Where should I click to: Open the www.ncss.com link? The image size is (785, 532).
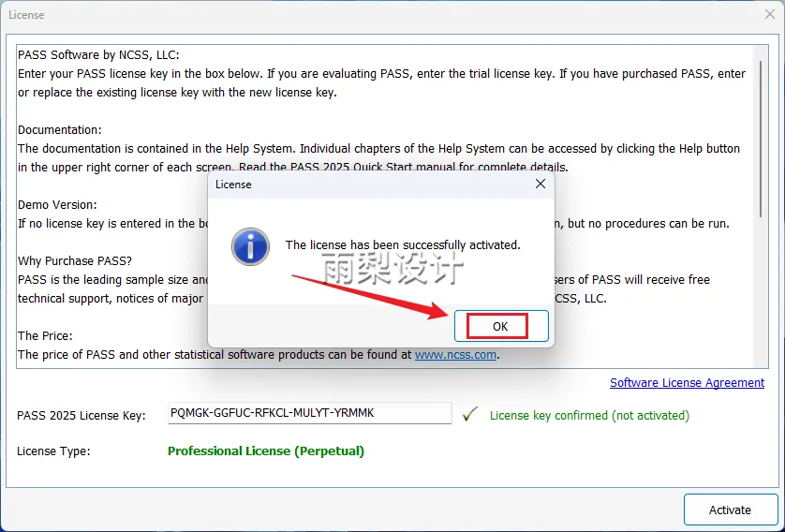(x=455, y=355)
